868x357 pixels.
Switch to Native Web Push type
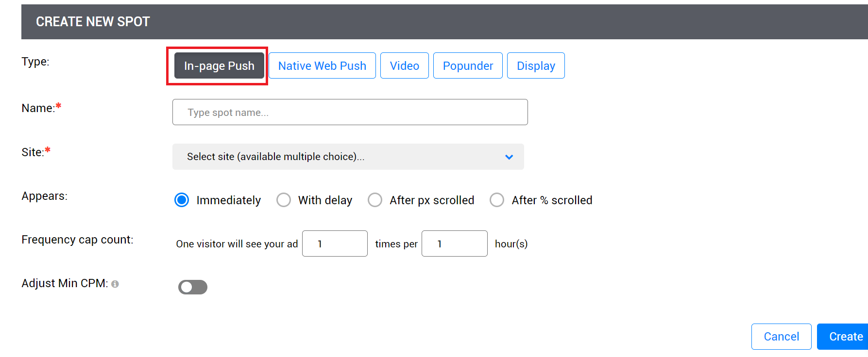tap(322, 66)
